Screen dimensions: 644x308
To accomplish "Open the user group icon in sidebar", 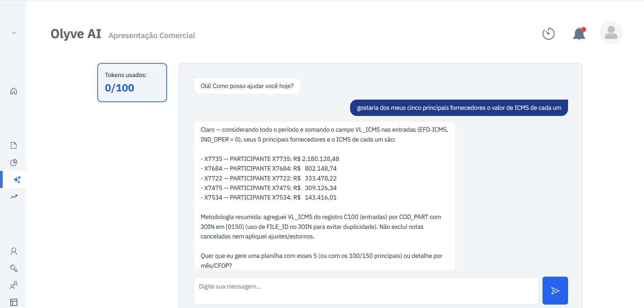I will pyautogui.click(x=14, y=285).
